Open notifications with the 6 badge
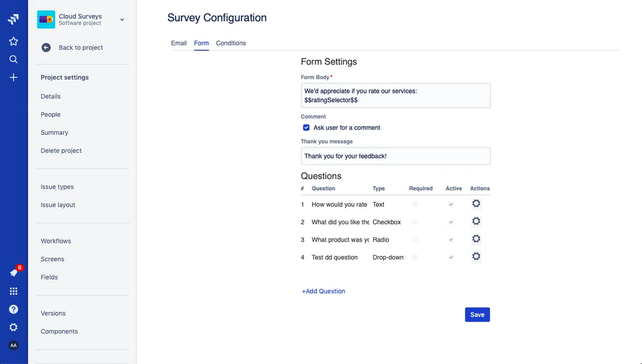 pos(14,272)
